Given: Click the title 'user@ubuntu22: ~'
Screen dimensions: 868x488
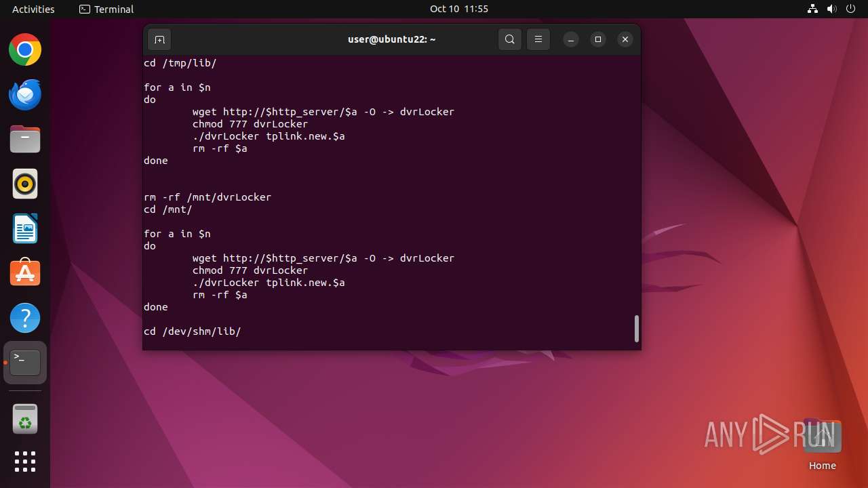Looking at the screenshot, I should click(392, 39).
